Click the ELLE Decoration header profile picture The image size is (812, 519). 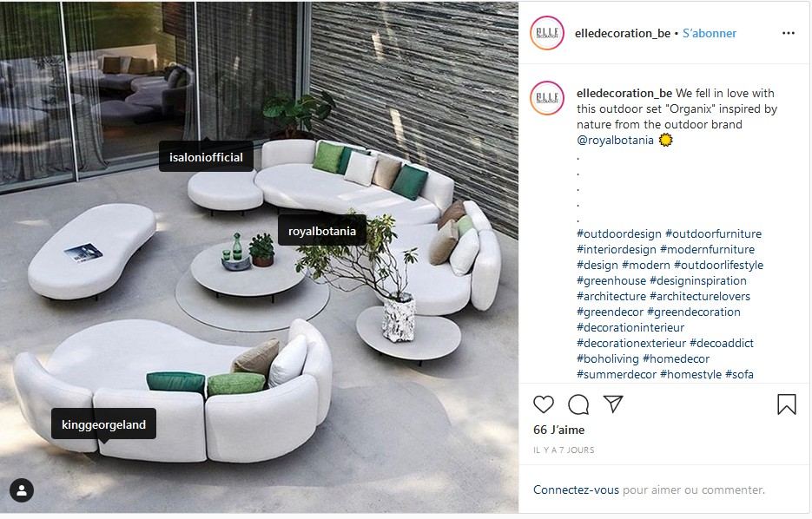[547, 33]
